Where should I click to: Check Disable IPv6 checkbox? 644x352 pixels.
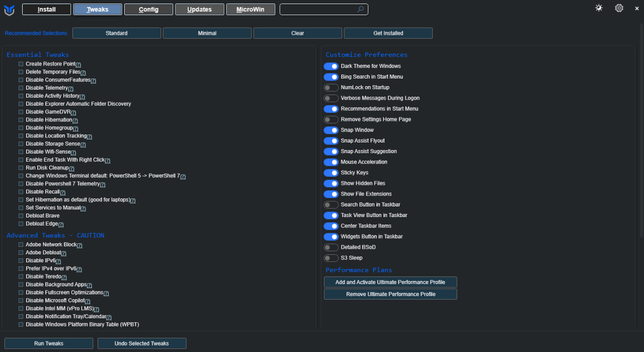[21, 261]
